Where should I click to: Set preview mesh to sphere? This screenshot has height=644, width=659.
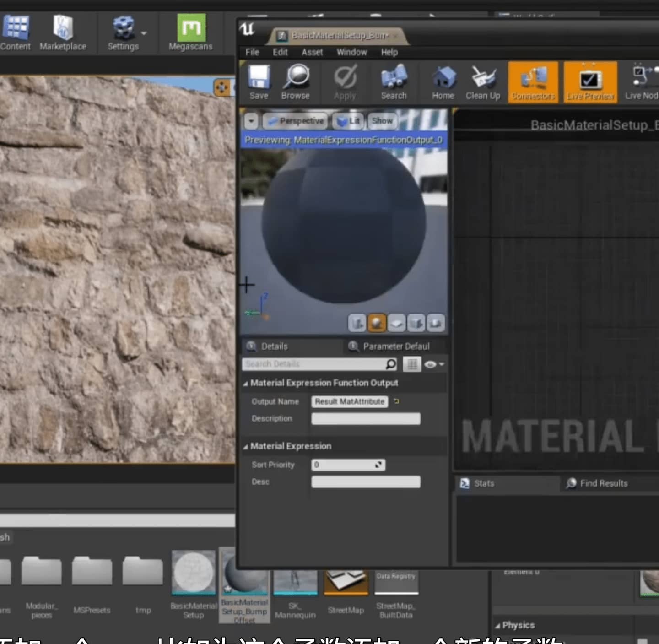pyautogui.click(x=377, y=323)
